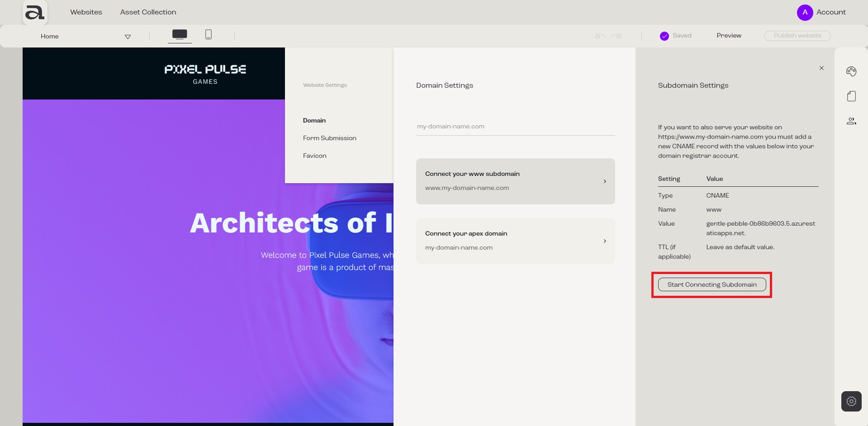
Task: Select Form Submission settings
Action: pos(330,138)
